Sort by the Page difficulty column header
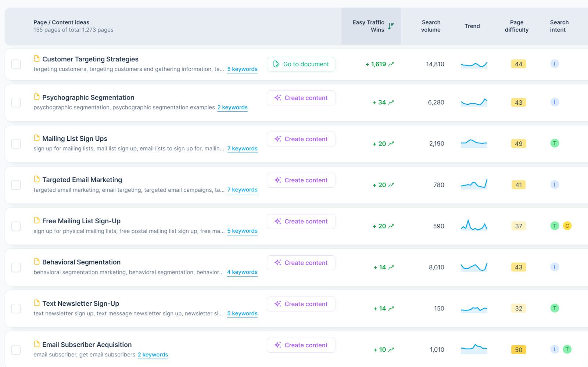588x367 pixels. click(x=516, y=26)
